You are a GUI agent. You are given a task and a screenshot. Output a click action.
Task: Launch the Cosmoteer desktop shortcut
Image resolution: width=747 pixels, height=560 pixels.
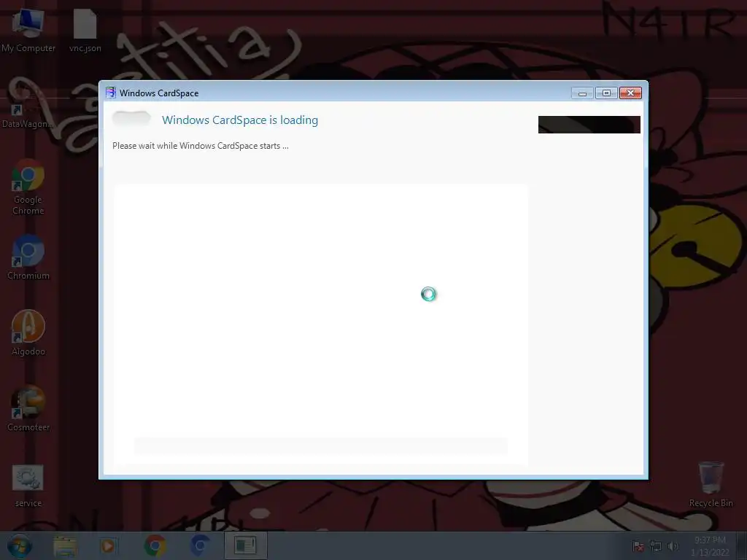tap(28, 408)
